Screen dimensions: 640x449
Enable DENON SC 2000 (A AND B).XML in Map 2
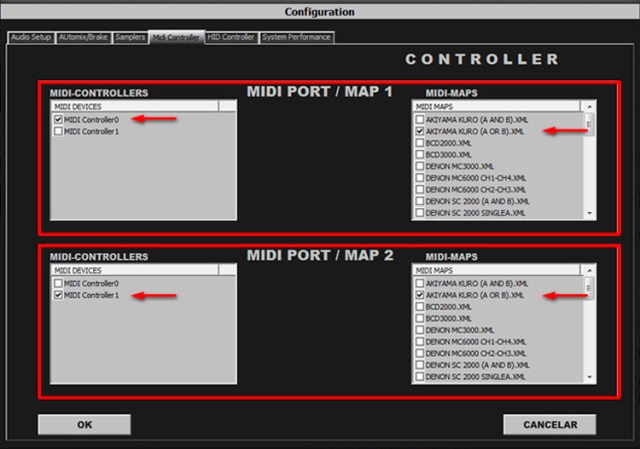coord(420,366)
